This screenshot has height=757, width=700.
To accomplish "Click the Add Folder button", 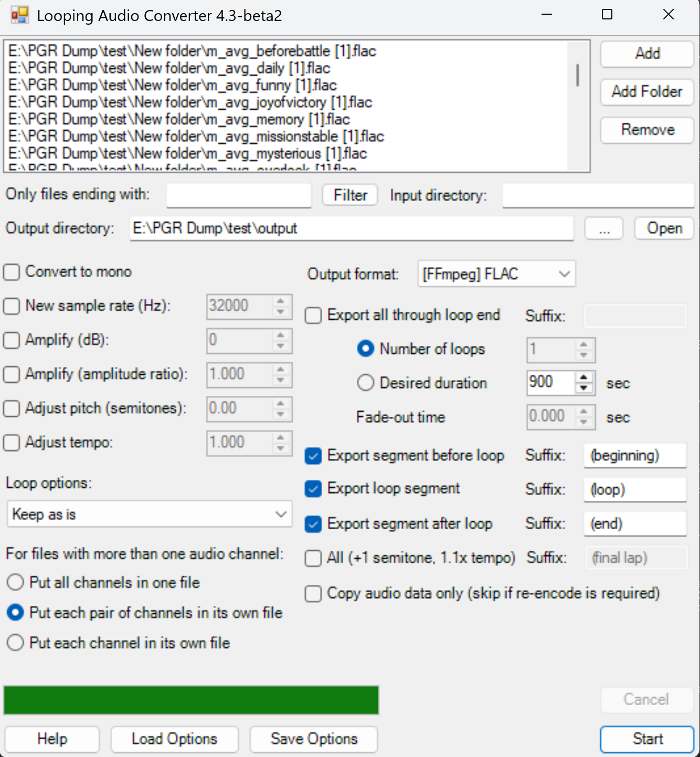I will [647, 92].
